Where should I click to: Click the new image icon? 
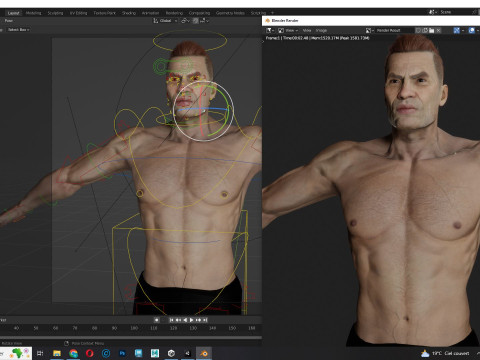(x=425, y=30)
